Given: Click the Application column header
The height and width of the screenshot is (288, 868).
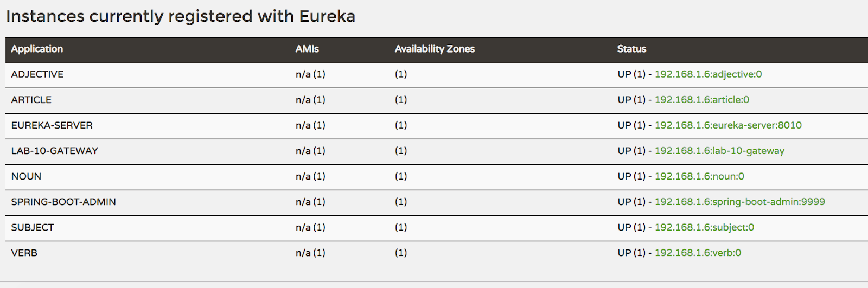Looking at the screenshot, I should tap(37, 49).
